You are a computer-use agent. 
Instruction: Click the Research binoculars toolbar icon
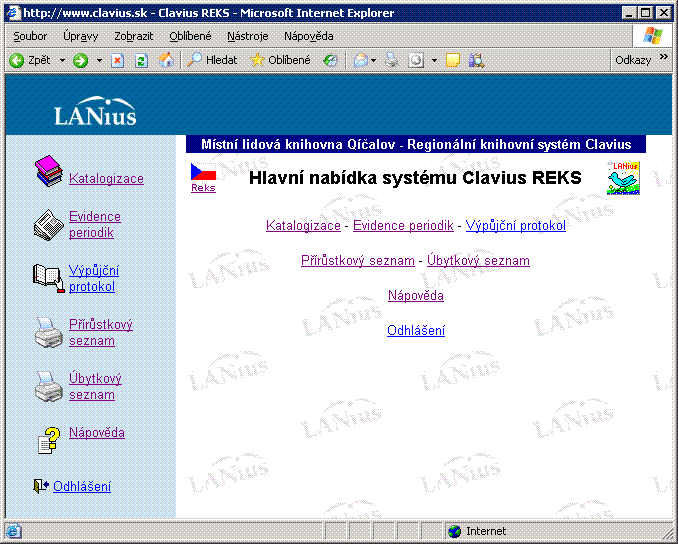click(x=477, y=61)
